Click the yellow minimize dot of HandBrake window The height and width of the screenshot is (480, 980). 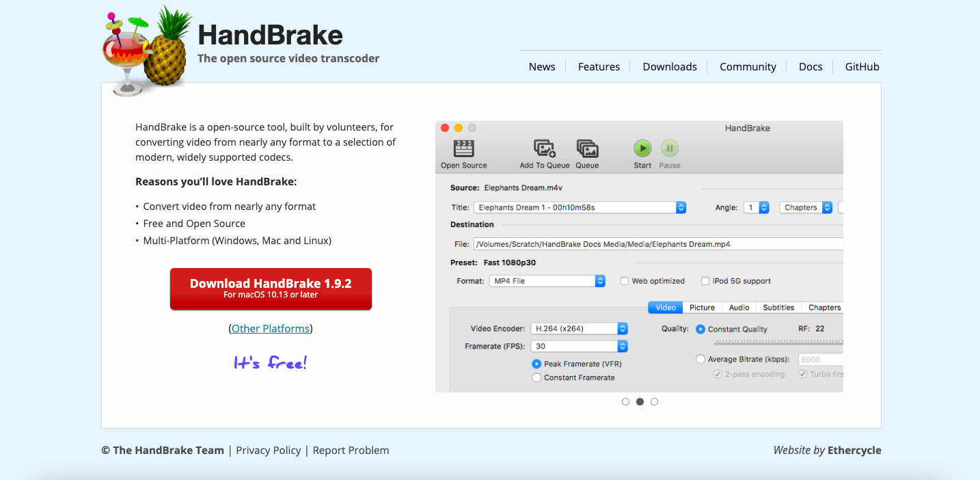point(459,128)
